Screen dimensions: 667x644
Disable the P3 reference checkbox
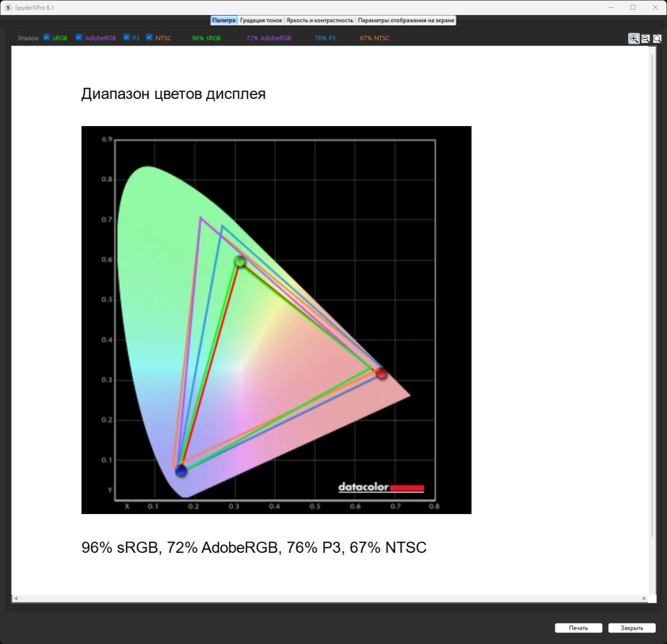[127, 38]
